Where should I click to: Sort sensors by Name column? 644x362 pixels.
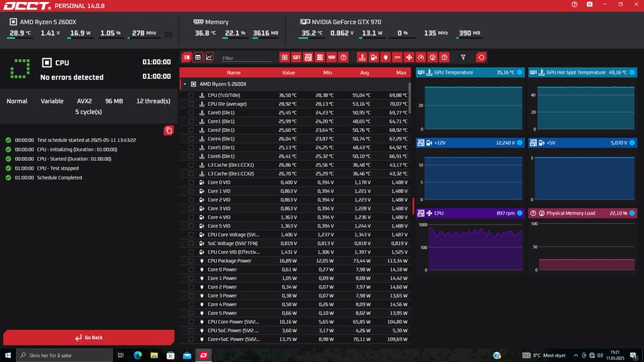click(x=233, y=72)
